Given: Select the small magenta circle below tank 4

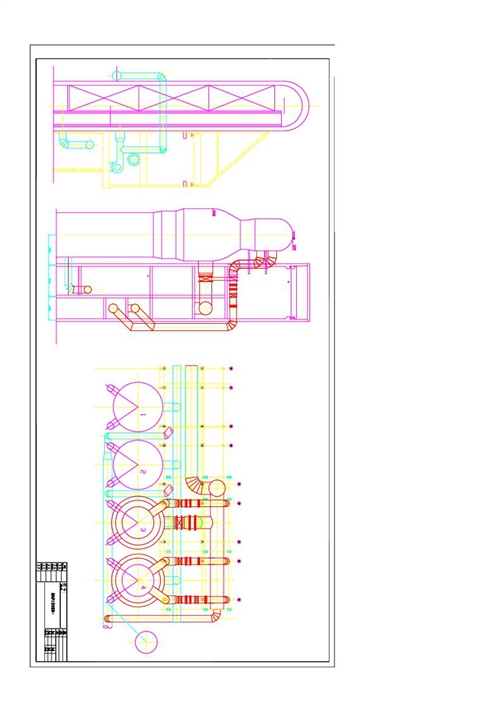Looking at the screenshot, I should point(146,642).
